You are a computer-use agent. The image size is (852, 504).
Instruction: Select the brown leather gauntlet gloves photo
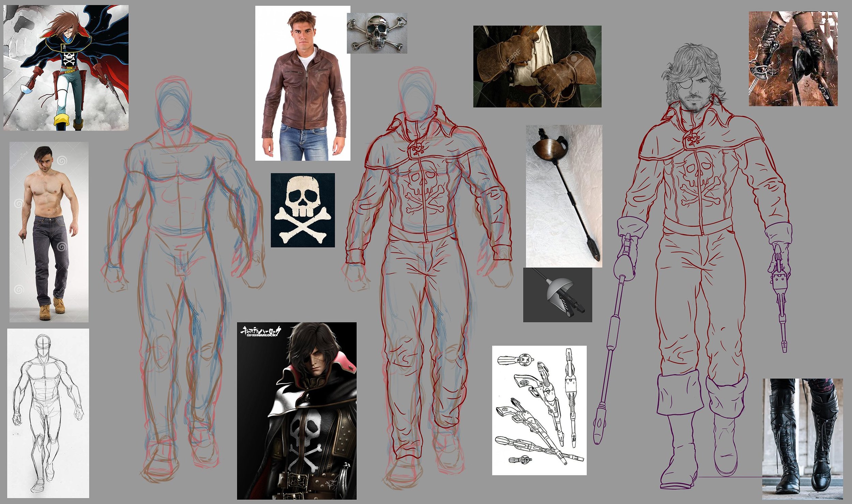point(537,66)
